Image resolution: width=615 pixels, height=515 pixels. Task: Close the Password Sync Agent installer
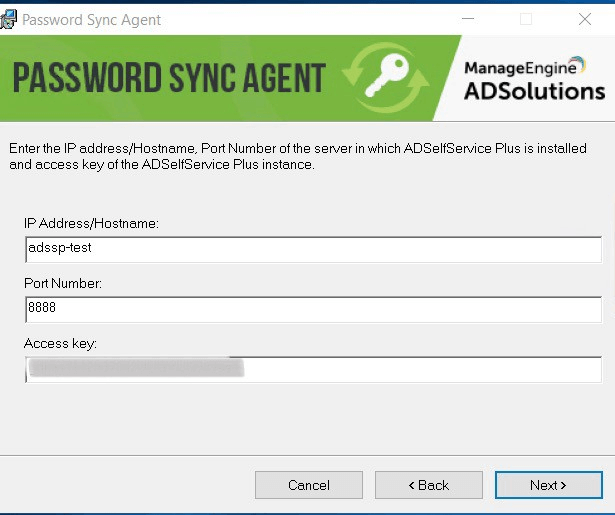[x=585, y=19]
